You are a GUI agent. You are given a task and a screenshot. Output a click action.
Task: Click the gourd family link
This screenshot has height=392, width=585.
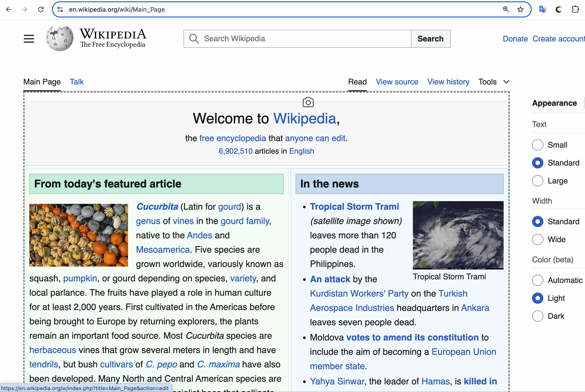tap(245, 221)
